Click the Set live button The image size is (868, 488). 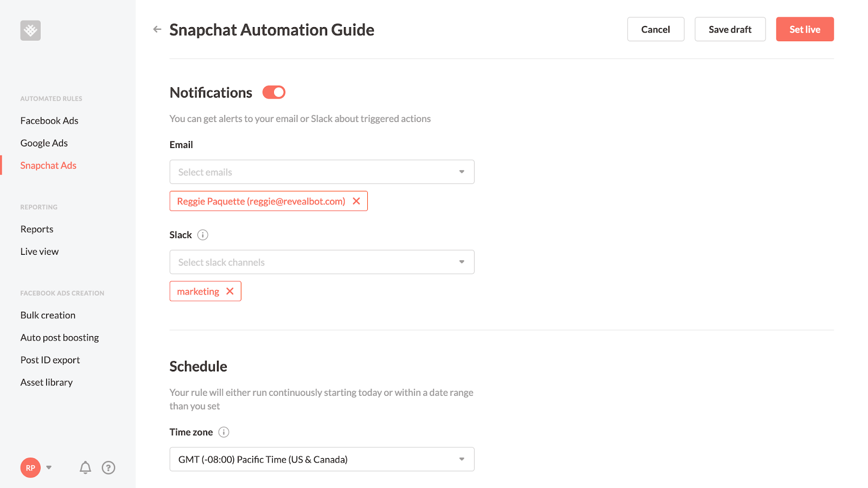tap(805, 29)
